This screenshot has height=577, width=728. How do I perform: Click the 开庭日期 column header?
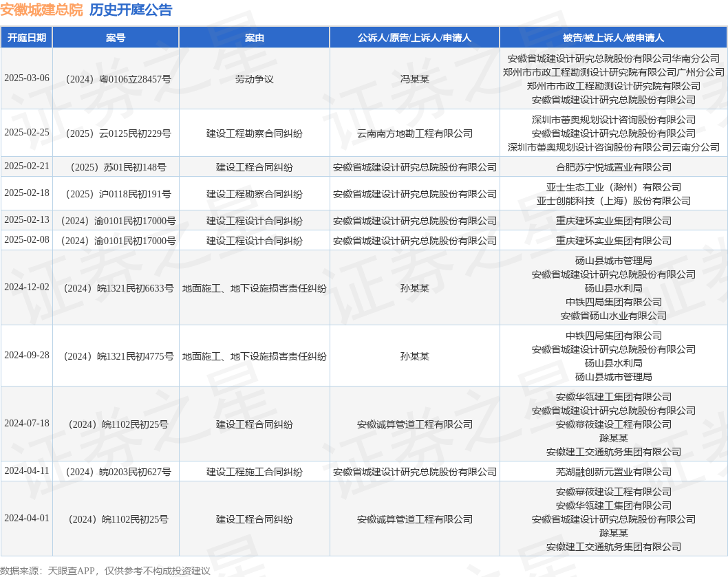point(27,38)
